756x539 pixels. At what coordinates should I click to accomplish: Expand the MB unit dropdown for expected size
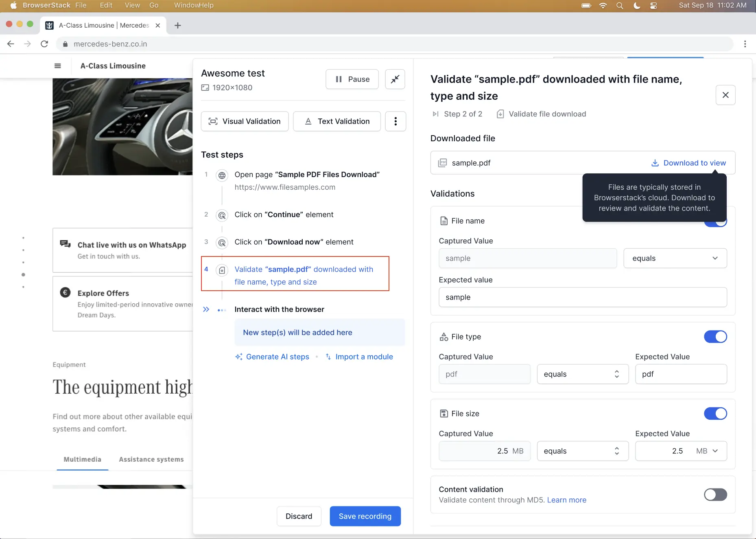click(x=707, y=451)
